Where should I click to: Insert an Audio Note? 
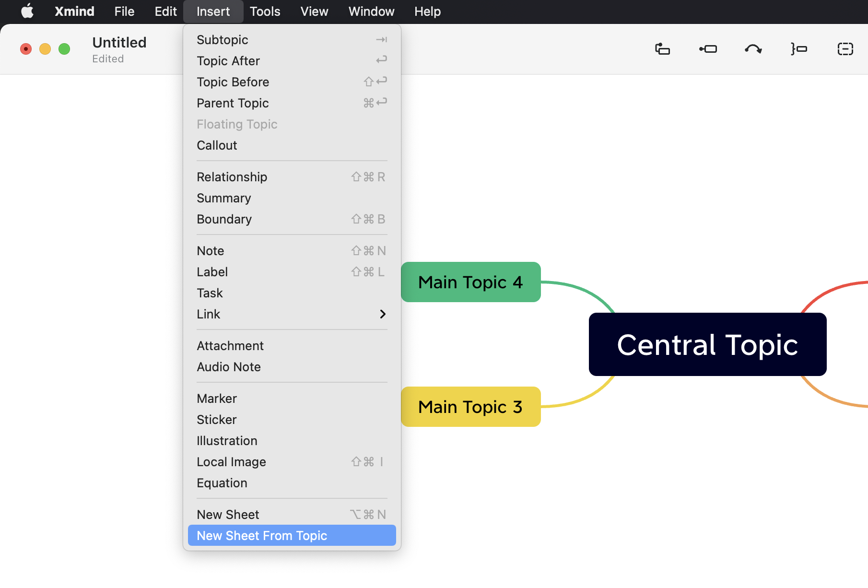coord(292,367)
